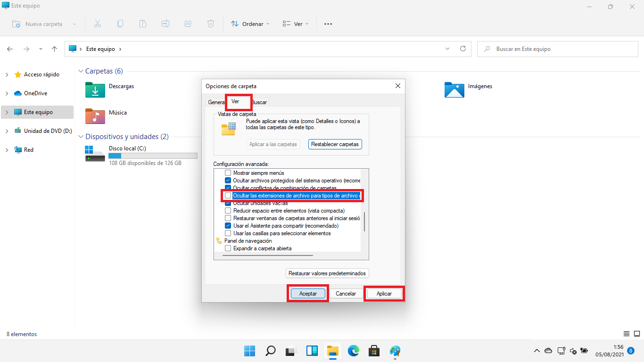The image size is (644, 362).
Task: Uncheck Ocultar unidades vacías
Action: (228, 203)
